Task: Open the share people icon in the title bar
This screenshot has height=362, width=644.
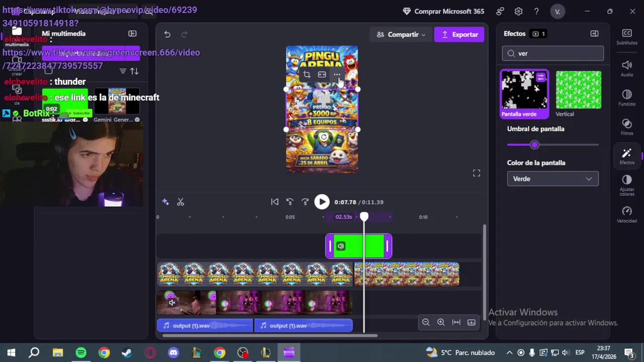Action: 500,11
